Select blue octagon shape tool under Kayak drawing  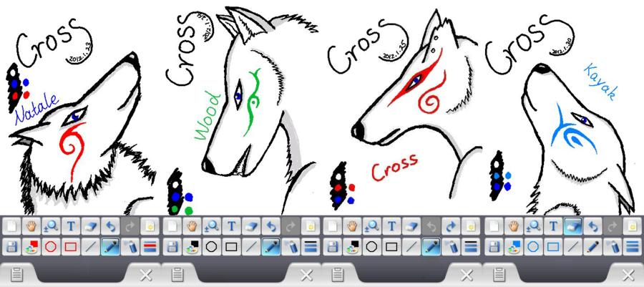pos(534,247)
